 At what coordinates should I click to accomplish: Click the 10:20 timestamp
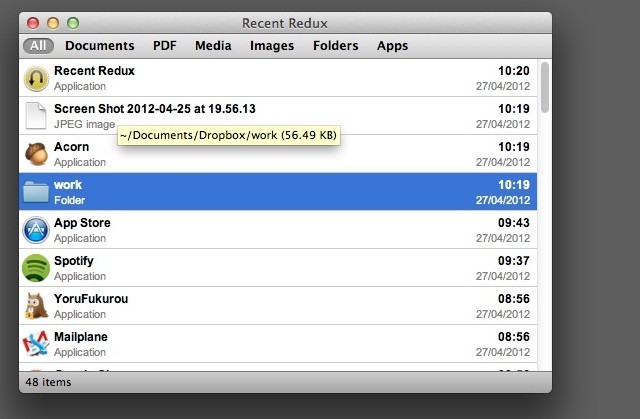[x=513, y=71]
